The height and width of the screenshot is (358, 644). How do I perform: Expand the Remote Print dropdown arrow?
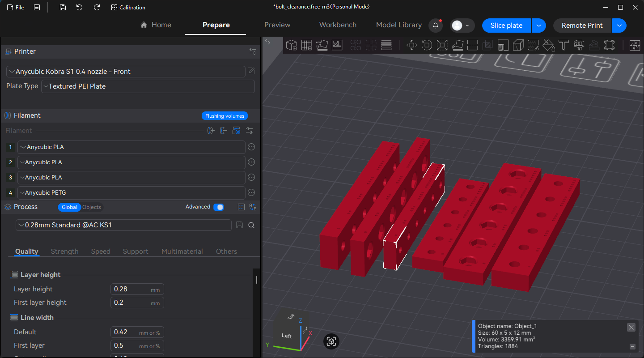(619, 26)
